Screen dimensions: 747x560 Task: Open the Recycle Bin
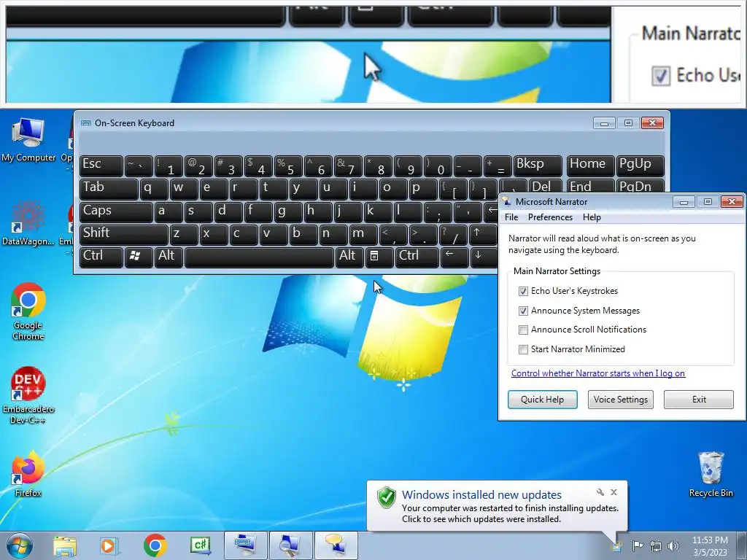[x=711, y=474]
